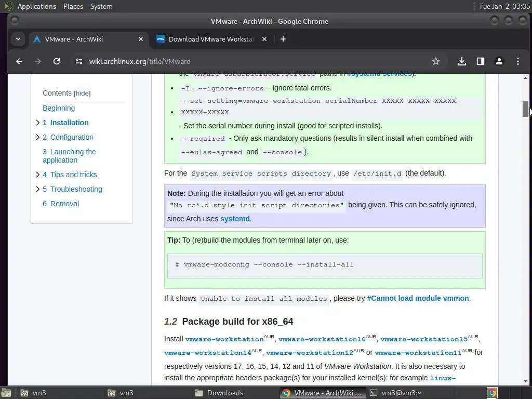Click the forward navigation arrow
The height and width of the screenshot is (399, 532).
[38, 61]
